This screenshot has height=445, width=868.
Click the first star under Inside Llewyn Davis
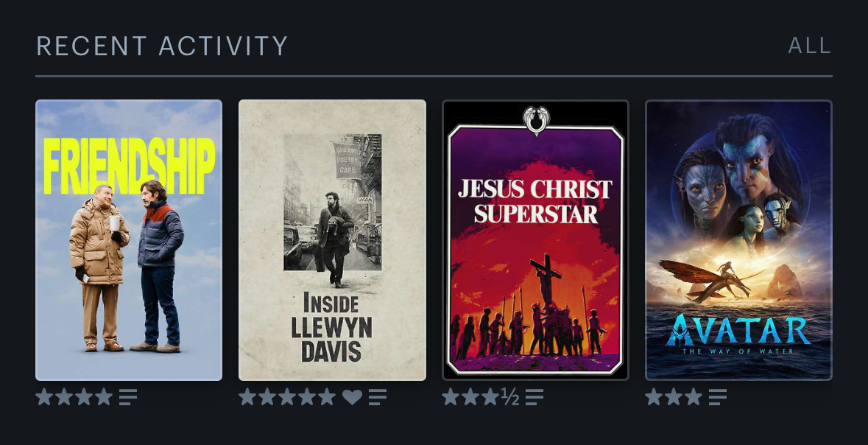247,397
